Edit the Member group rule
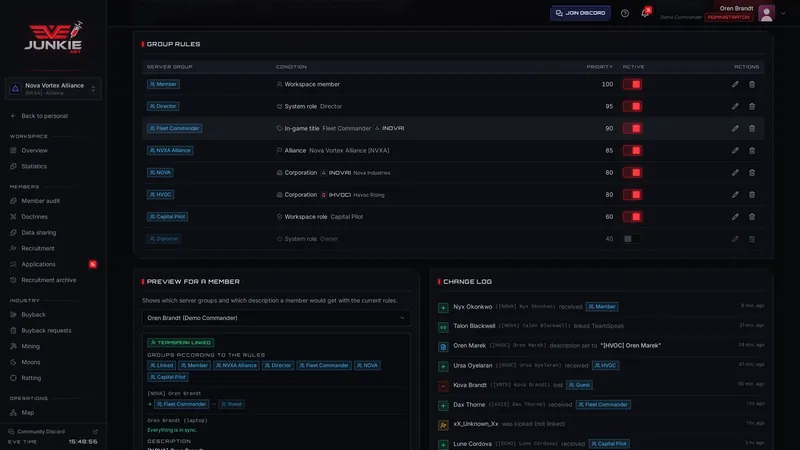The height and width of the screenshot is (450, 800). pos(735,84)
